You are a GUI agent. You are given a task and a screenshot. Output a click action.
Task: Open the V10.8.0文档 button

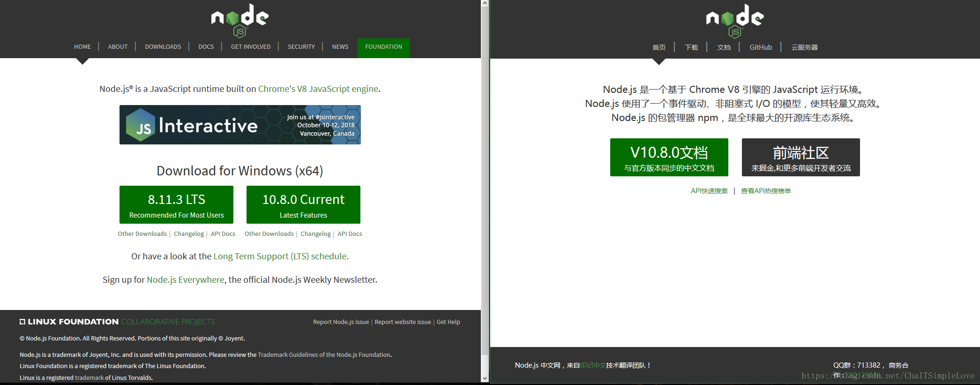click(669, 158)
